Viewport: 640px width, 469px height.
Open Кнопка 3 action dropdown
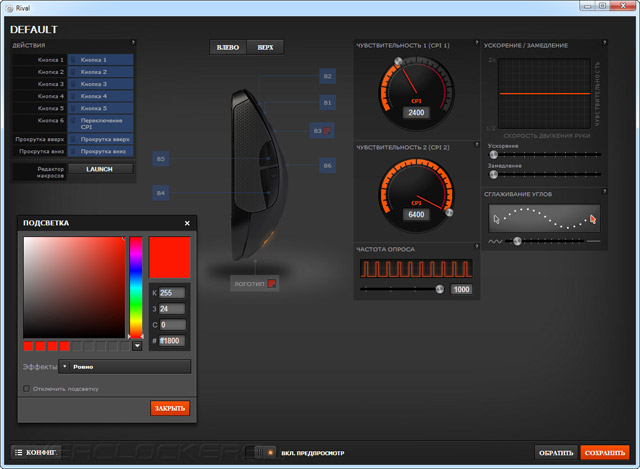(100, 84)
